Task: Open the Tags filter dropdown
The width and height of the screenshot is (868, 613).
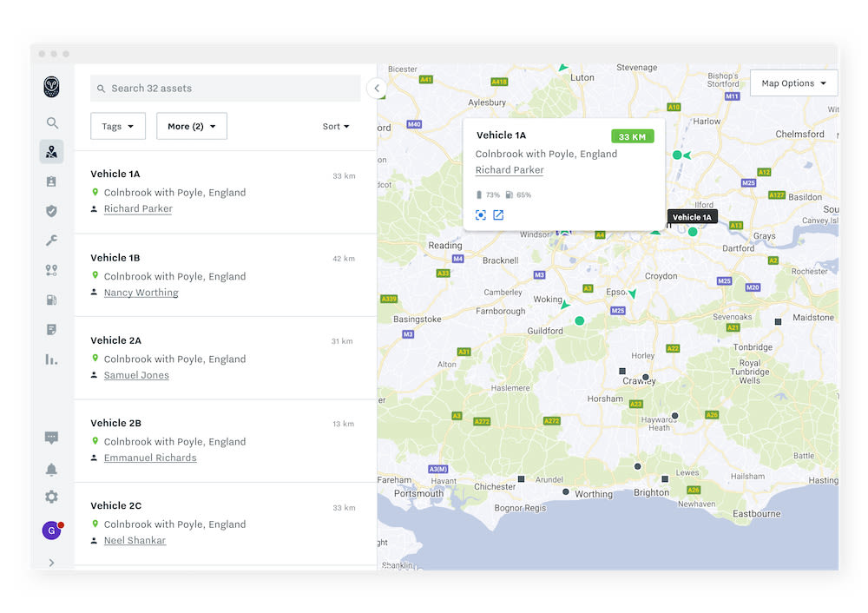Action: pyautogui.click(x=118, y=126)
